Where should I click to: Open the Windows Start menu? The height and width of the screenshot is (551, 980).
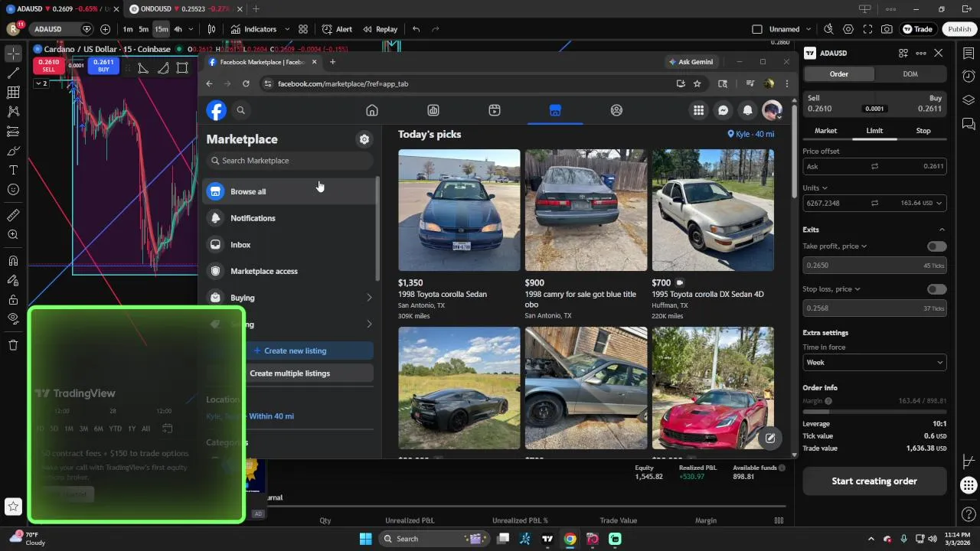(365, 539)
